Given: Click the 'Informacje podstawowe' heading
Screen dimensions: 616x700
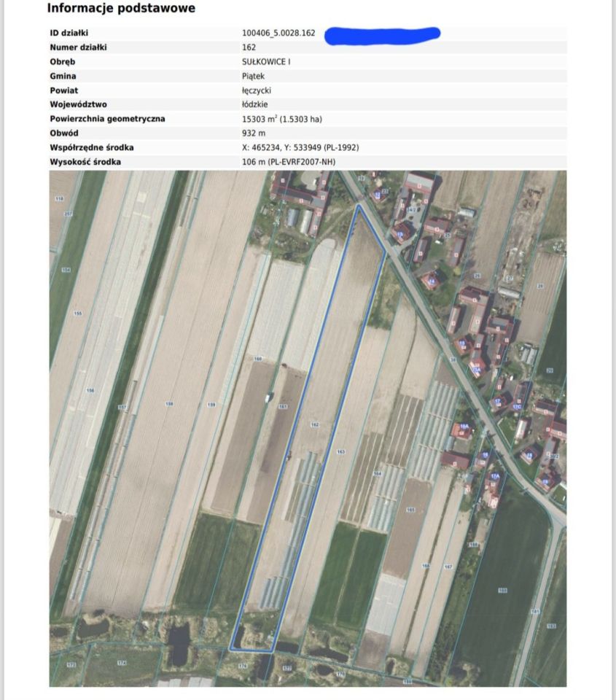Looking at the screenshot, I should [x=121, y=8].
